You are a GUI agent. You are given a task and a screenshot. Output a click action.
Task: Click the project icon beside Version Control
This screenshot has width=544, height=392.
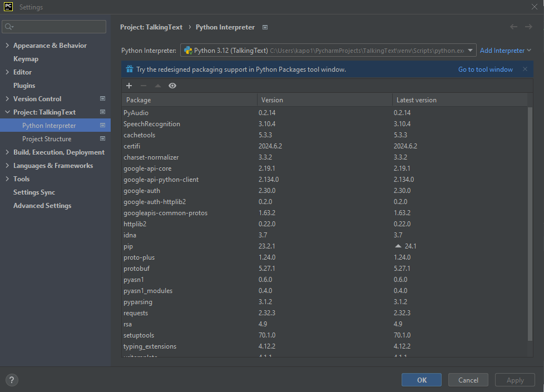(103, 98)
